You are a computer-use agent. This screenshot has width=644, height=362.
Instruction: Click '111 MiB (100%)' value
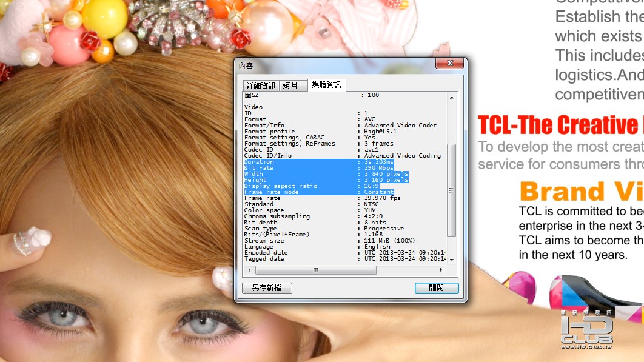389,240
